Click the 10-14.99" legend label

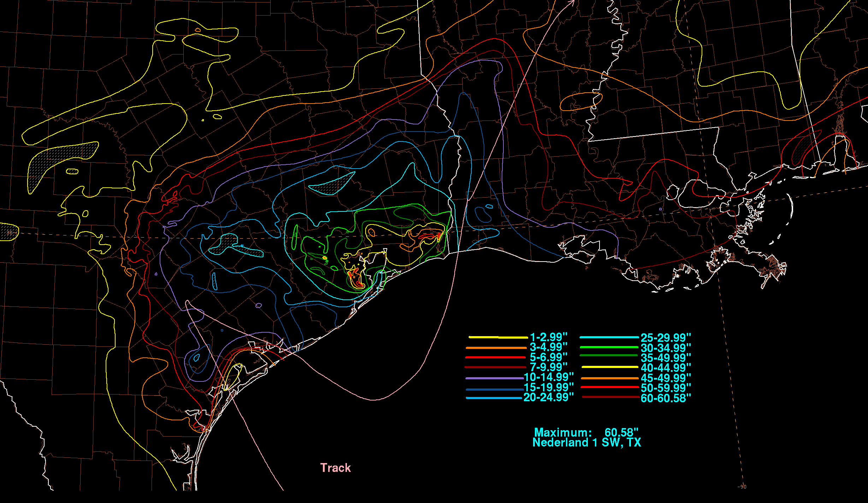click(x=549, y=377)
